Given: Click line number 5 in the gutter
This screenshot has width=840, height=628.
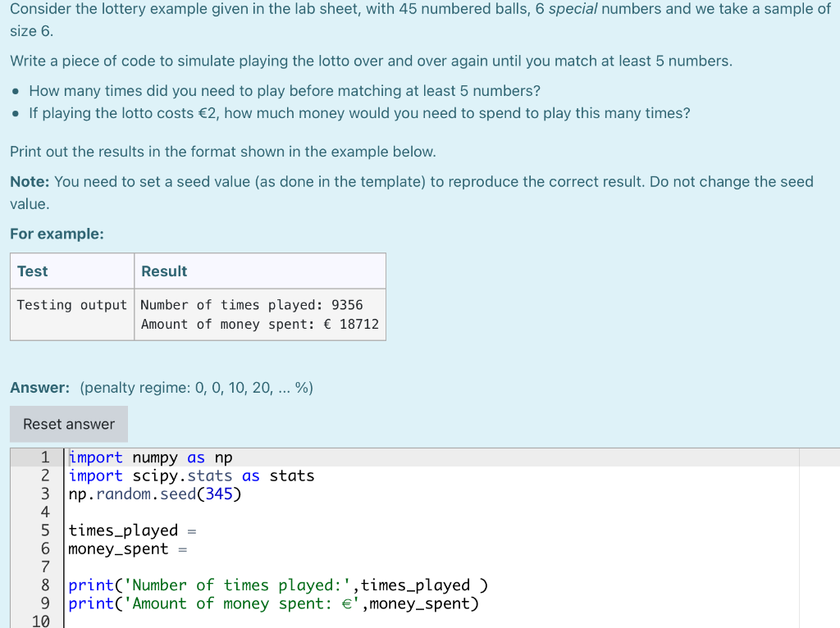Looking at the screenshot, I should [45, 530].
